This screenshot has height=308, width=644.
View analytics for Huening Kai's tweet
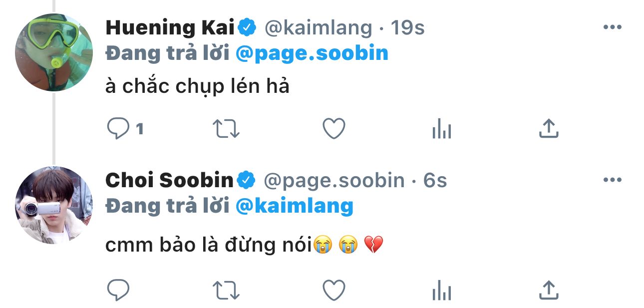[441, 130]
